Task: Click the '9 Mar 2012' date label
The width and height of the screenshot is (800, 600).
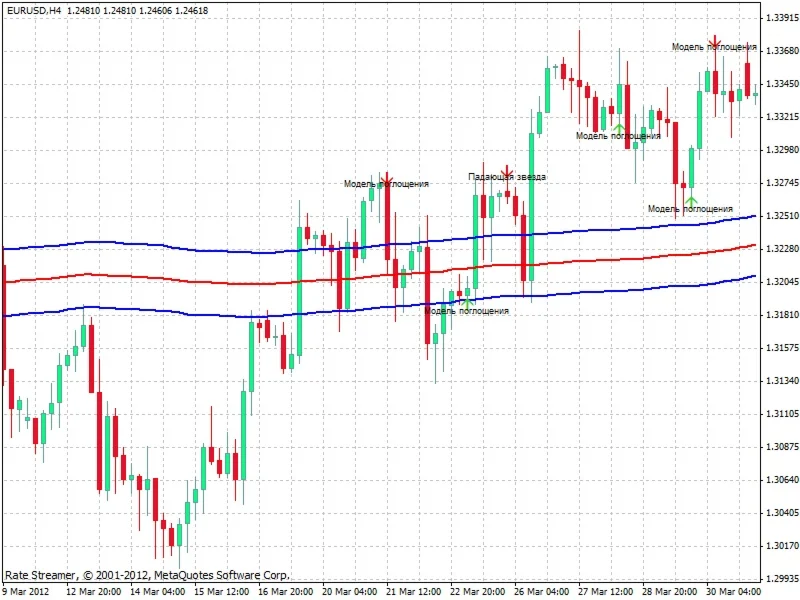Action: click(x=27, y=591)
